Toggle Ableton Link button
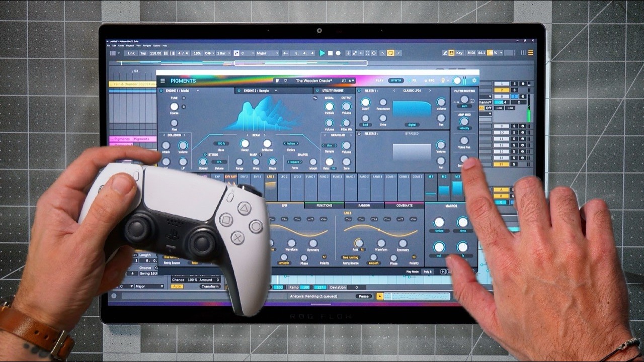The width and height of the screenshot is (644, 362). click(131, 53)
